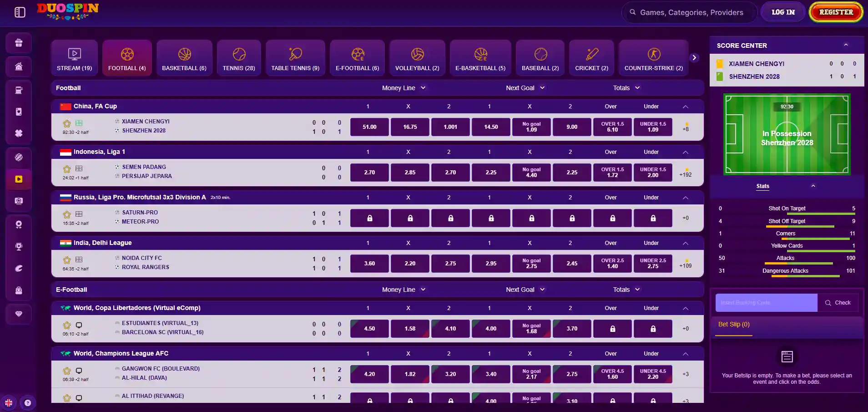Switch to the Table Tennis (9) tab
The image size is (868, 412).
pyautogui.click(x=295, y=58)
